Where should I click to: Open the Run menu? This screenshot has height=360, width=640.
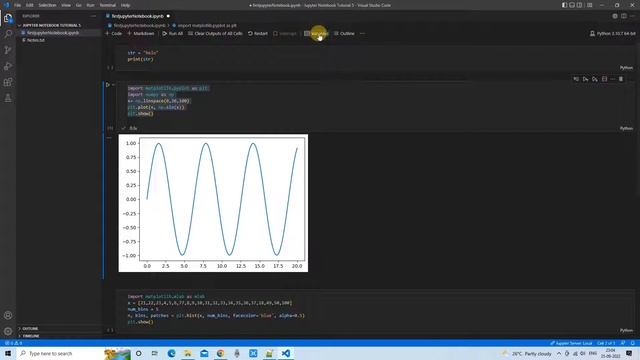(91, 5)
